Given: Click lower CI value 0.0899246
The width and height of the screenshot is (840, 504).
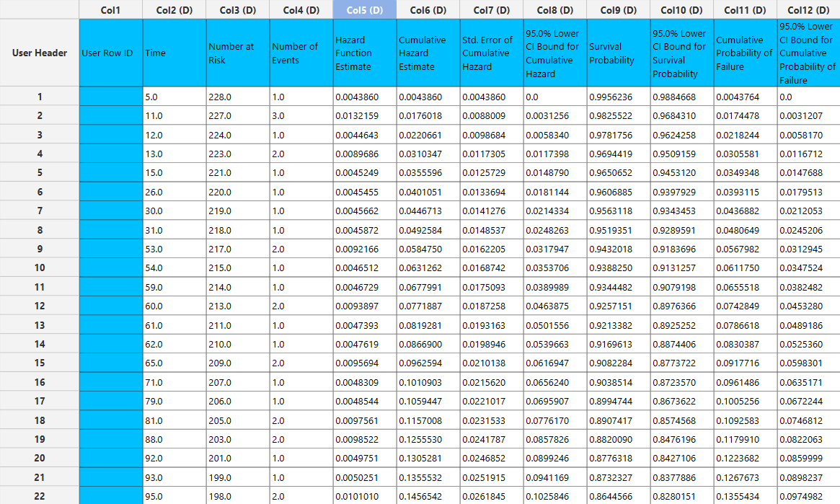Looking at the screenshot, I should [555, 459].
